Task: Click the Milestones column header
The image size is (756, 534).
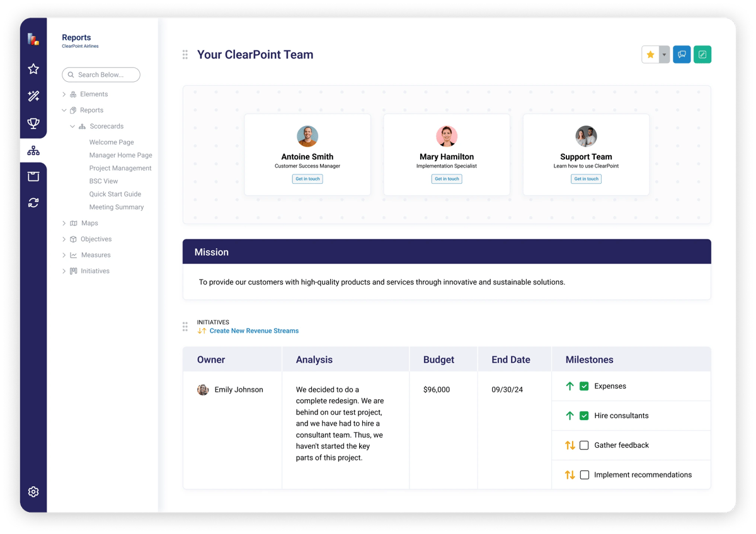Action: 631,360
